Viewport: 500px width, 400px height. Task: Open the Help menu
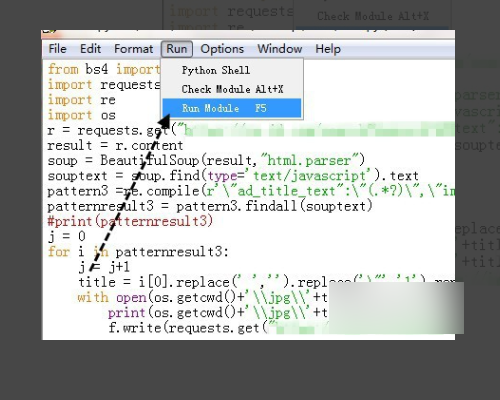pos(328,49)
